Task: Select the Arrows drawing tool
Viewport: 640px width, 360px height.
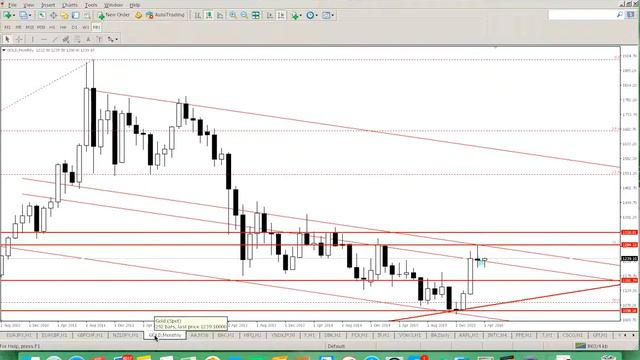Action: [x=110, y=39]
